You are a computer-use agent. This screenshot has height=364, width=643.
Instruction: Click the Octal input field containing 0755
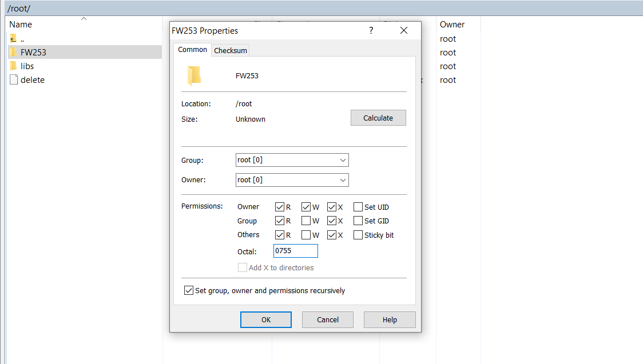(296, 251)
